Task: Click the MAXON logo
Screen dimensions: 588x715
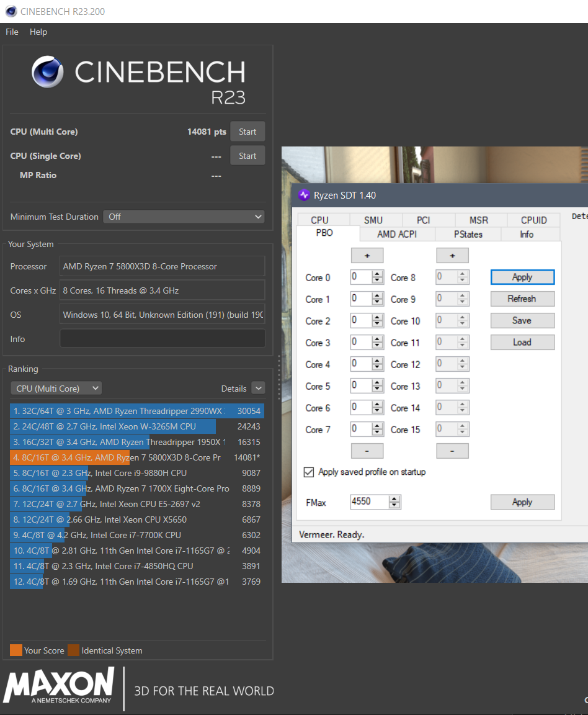Action: [x=59, y=685]
